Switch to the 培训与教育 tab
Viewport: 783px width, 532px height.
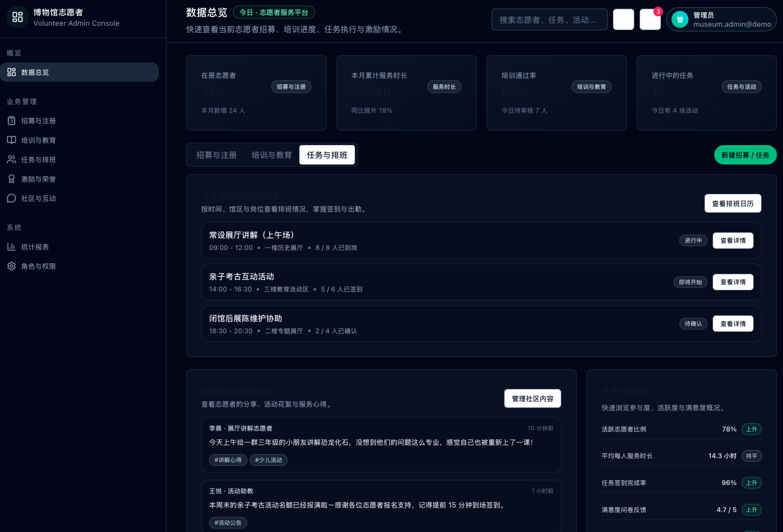point(272,155)
